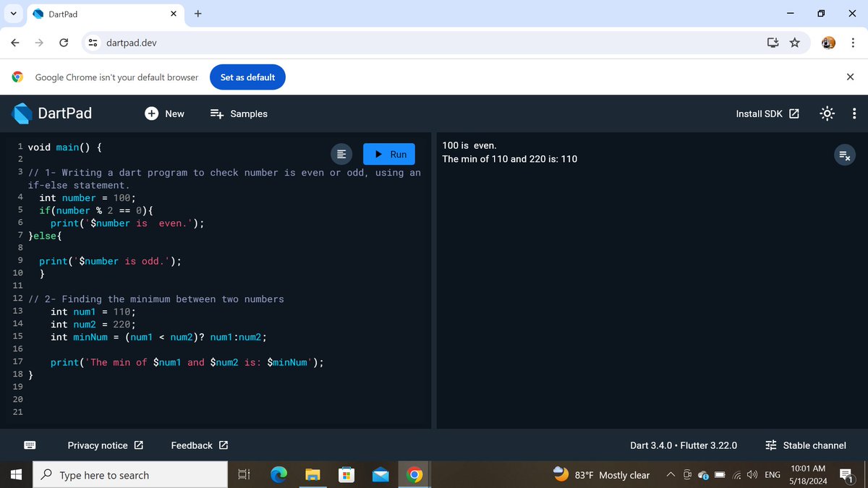The image size is (868, 488).
Task: Click the 'void main()' line
Action: [x=64, y=147]
